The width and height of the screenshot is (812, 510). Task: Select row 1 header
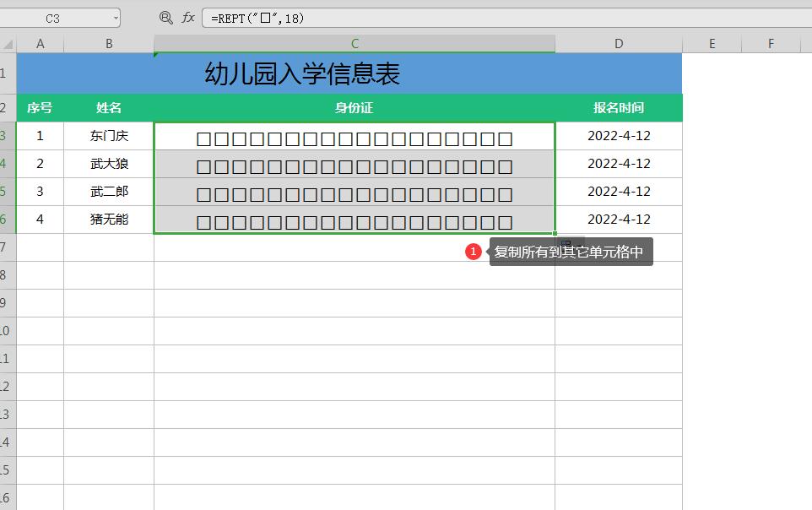click(x=8, y=73)
